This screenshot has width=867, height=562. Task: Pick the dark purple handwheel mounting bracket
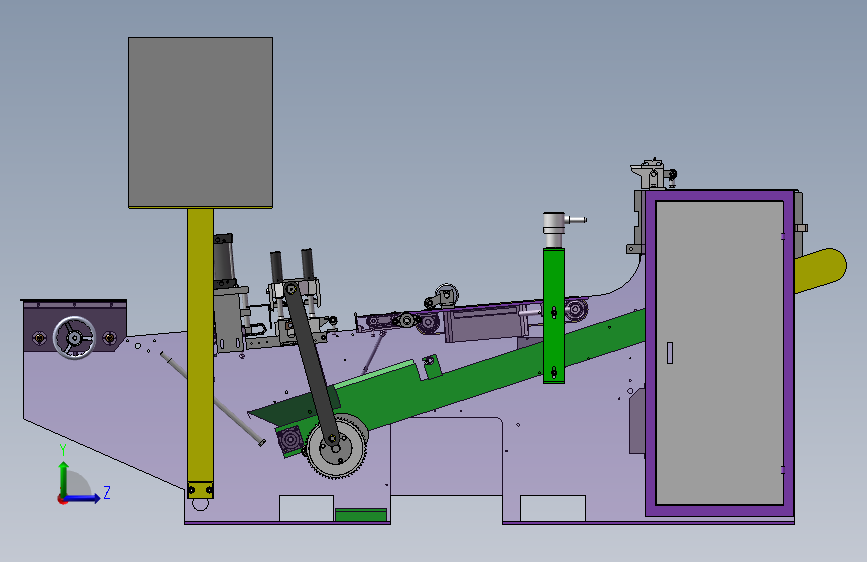click(x=74, y=326)
